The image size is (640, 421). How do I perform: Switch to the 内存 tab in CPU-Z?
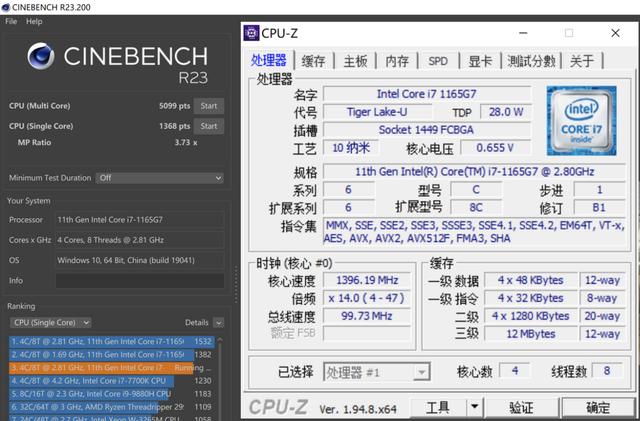pyautogui.click(x=397, y=61)
